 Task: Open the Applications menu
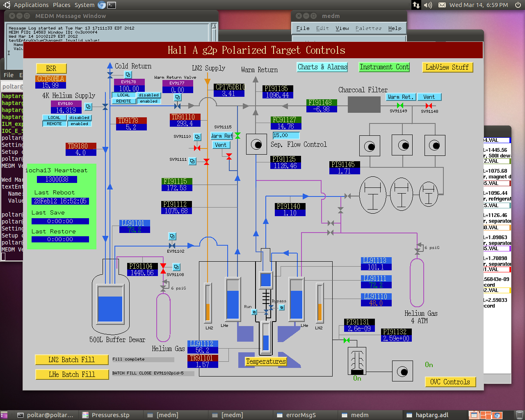tap(31, 5)
